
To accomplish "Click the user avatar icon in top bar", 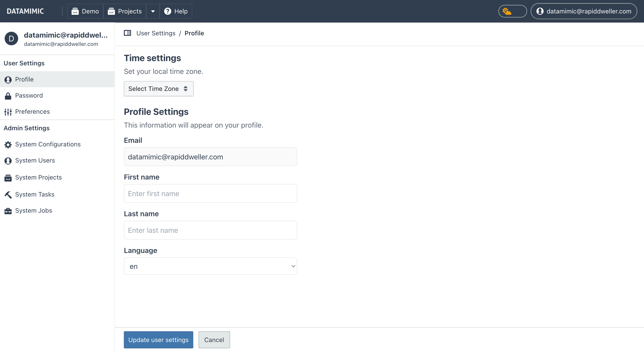I will 540,11.
